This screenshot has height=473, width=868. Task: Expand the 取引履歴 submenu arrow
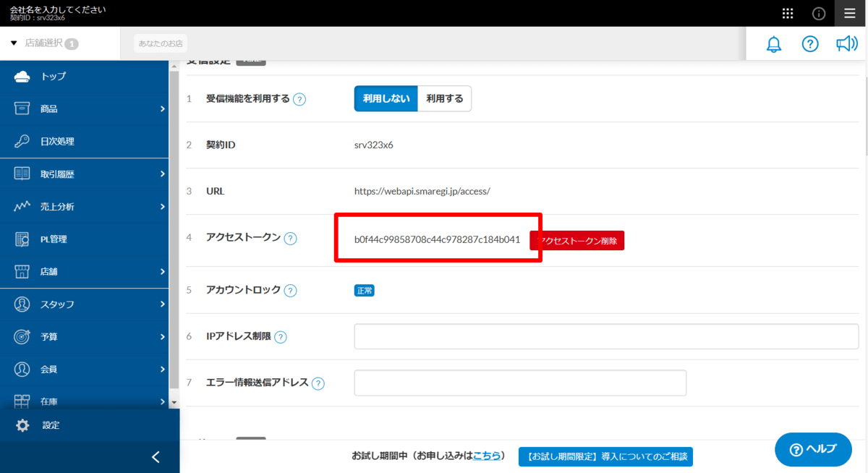[163, 174]
